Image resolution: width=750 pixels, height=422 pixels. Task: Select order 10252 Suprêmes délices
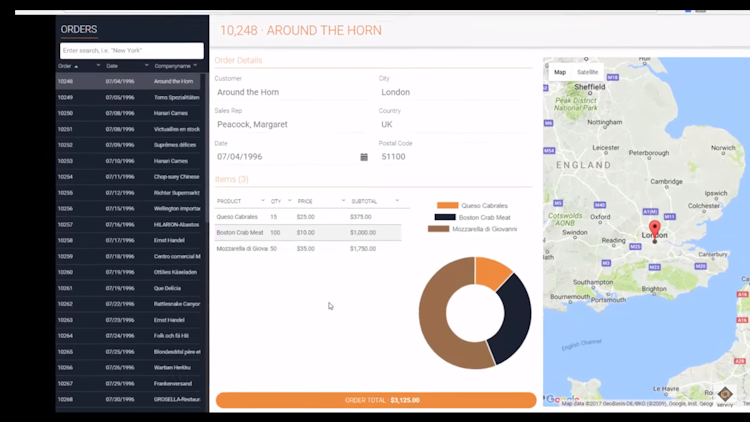129,145
